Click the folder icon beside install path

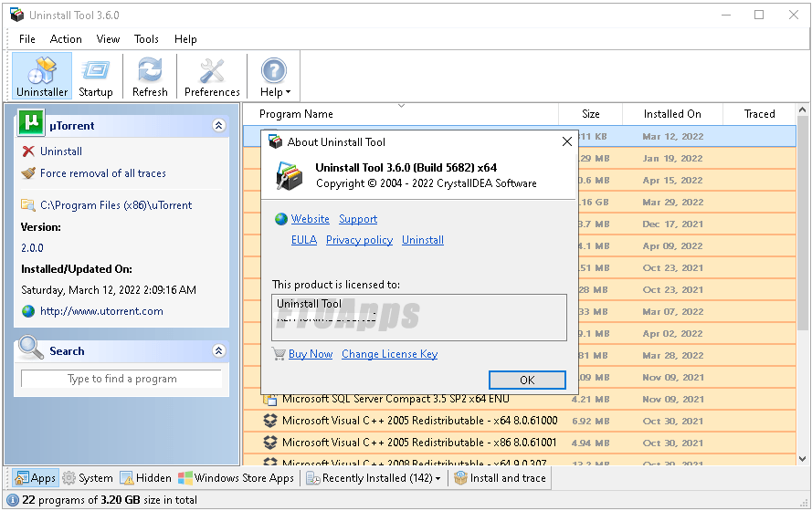pos(28,204)
